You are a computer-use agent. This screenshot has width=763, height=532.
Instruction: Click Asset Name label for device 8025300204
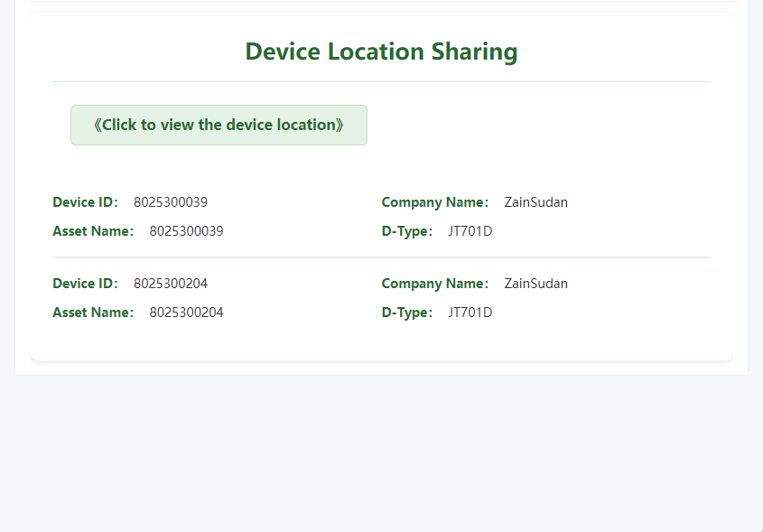click(x=93, y=313)
